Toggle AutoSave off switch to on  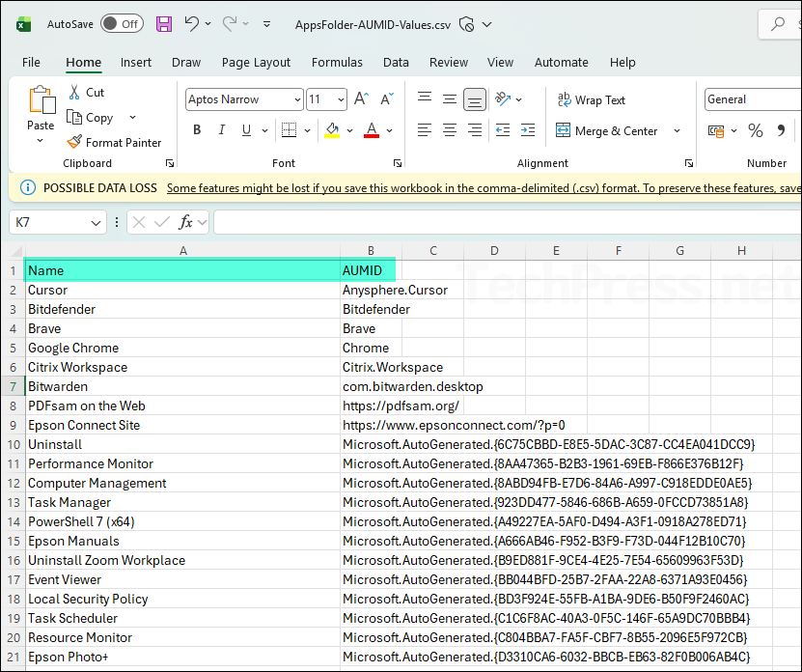pos(122,22)
